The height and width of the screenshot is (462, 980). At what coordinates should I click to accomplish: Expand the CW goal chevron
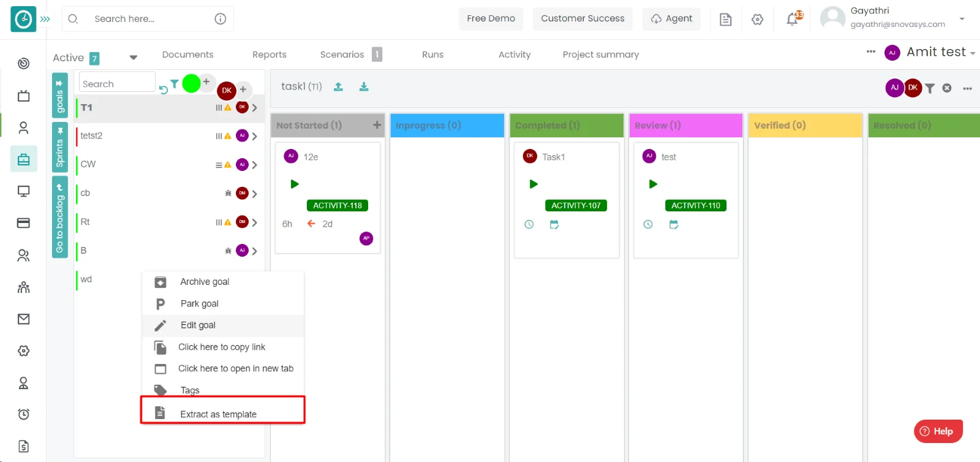tap(254, 165)
